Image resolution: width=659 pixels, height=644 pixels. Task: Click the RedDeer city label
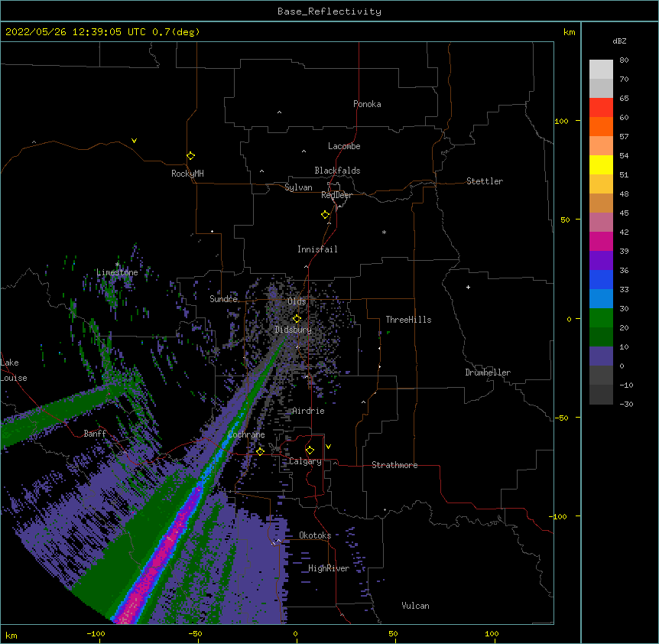click(336, 195)
